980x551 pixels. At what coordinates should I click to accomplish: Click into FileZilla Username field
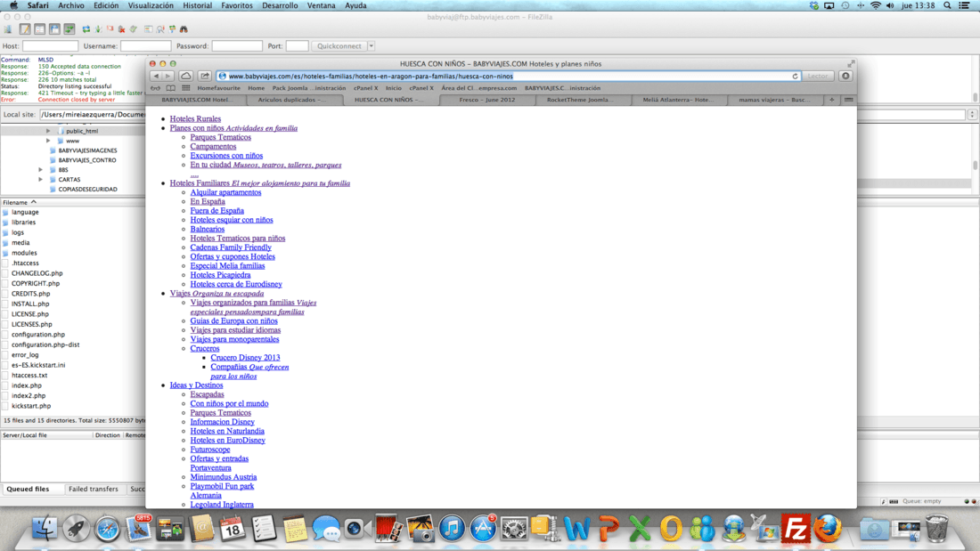coord(145,46)
